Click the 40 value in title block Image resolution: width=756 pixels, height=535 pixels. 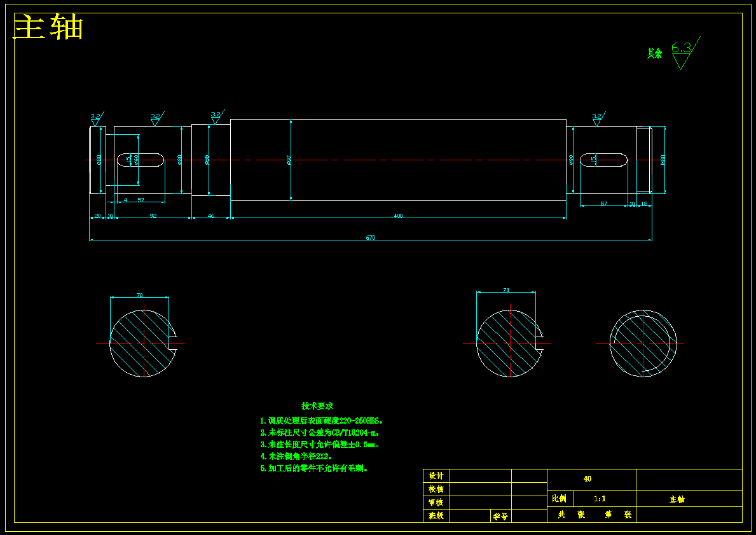(x=588, y=478)
